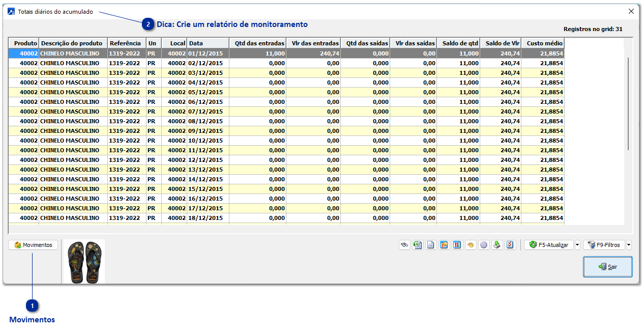
Task: Open the F9-Filtros button
Action: click(x=604, y=245)
